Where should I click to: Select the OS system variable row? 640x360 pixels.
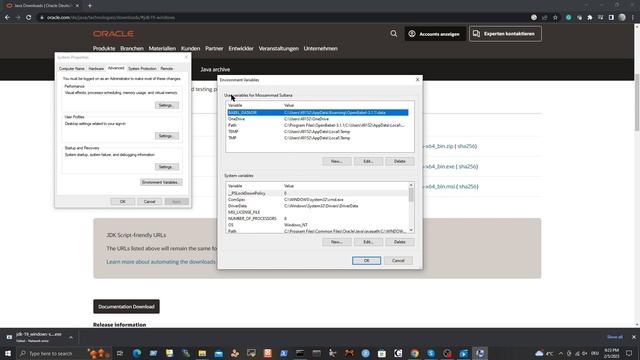[318, 225]
